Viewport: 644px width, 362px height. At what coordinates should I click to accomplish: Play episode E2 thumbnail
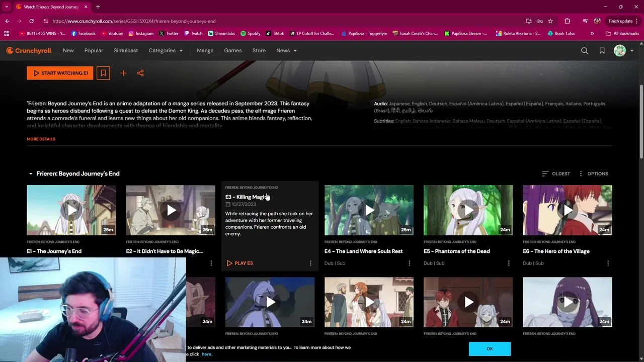pos(171,210)
